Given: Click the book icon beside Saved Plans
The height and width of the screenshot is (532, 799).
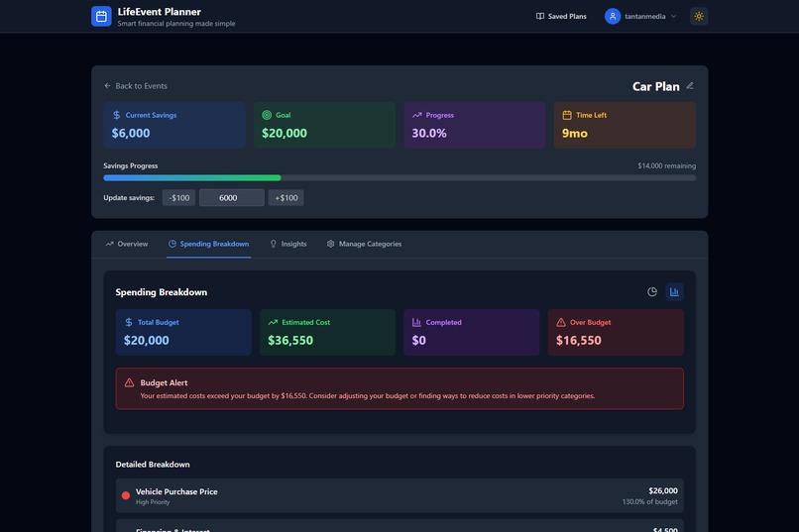Looking at the screenshot, I should click(x=539, y=16).
